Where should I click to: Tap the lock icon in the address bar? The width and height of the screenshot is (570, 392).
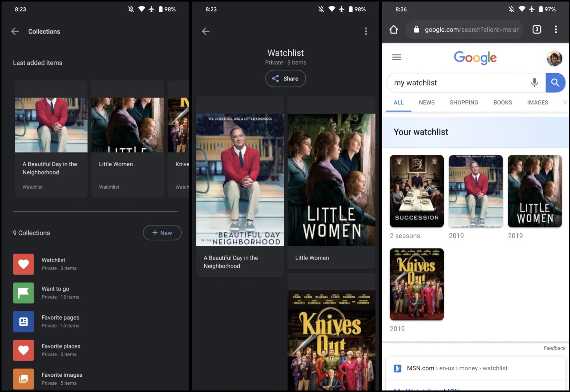pyautogui.click(x=417, y=29)
